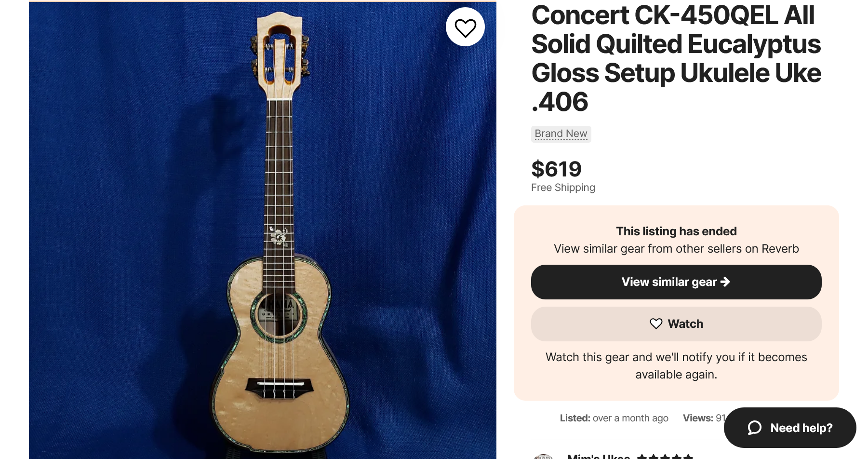This screenshot has width=868, height=459.
Task: Click the seller's star rating
Action: (665, 456)
